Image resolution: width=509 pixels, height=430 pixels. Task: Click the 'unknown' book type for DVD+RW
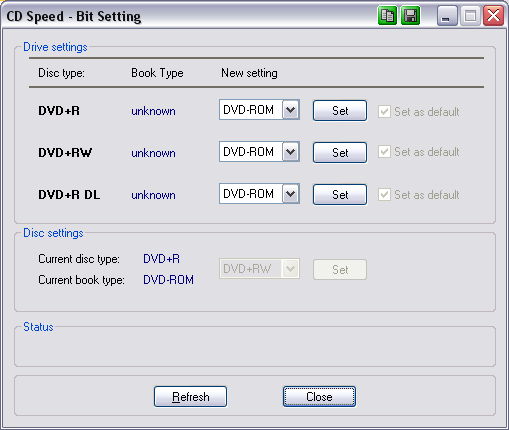click(153, 153)
